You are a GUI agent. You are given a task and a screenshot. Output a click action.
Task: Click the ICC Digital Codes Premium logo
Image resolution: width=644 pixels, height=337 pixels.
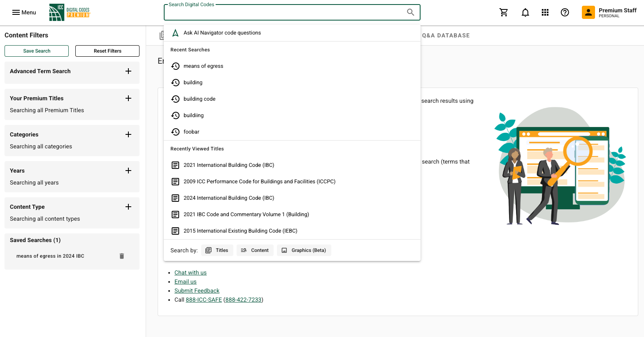[70, 12]
